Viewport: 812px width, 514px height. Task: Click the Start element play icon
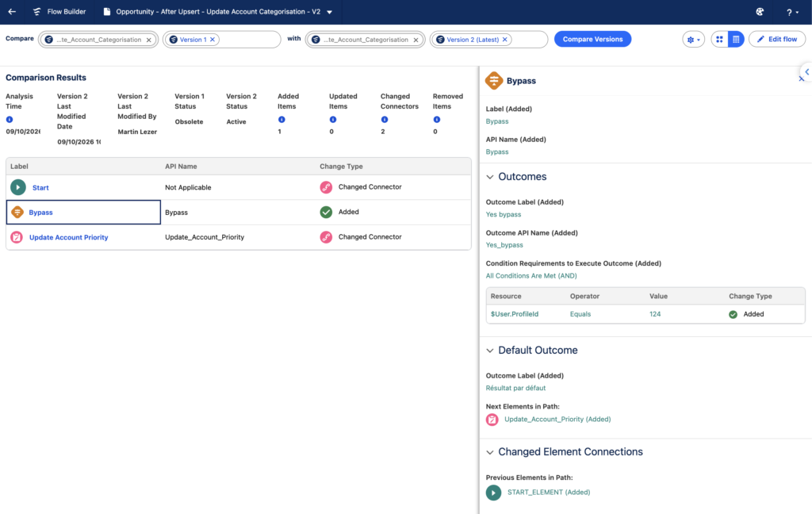(x=18, y=187)
